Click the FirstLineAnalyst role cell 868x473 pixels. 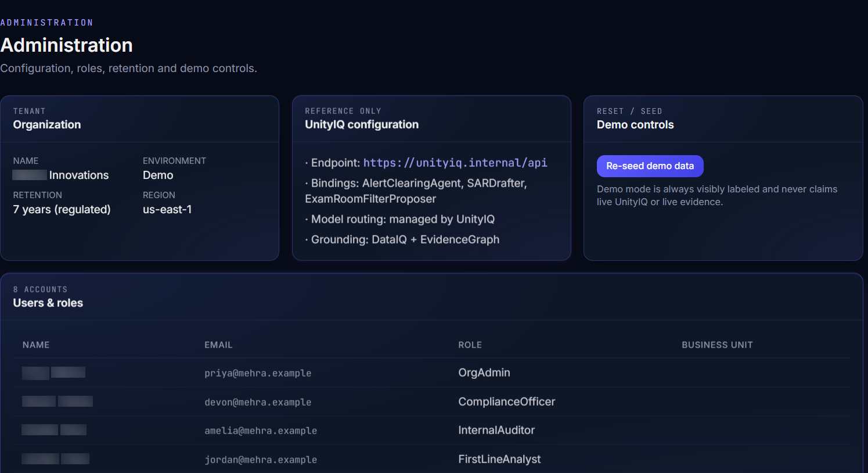499,459
